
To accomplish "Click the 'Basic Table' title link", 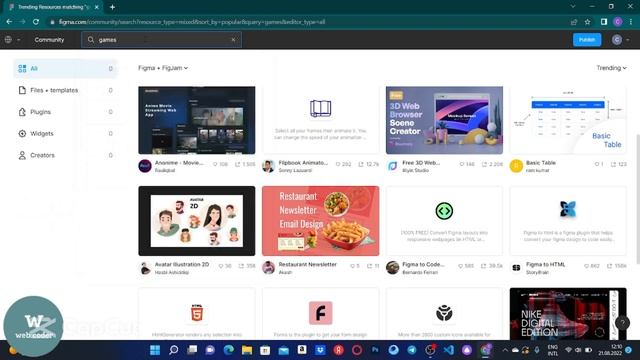I will pyautogui.click(x=541, y=163).
